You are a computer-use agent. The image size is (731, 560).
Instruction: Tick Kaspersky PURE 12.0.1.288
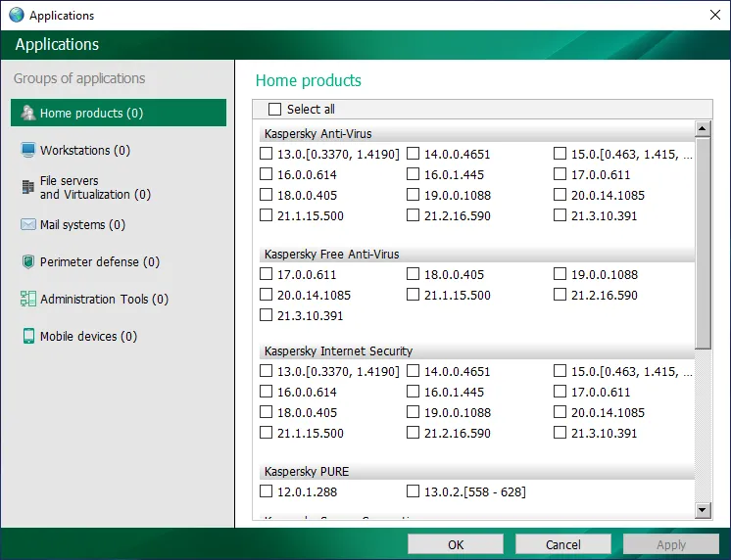coord(266,491)
